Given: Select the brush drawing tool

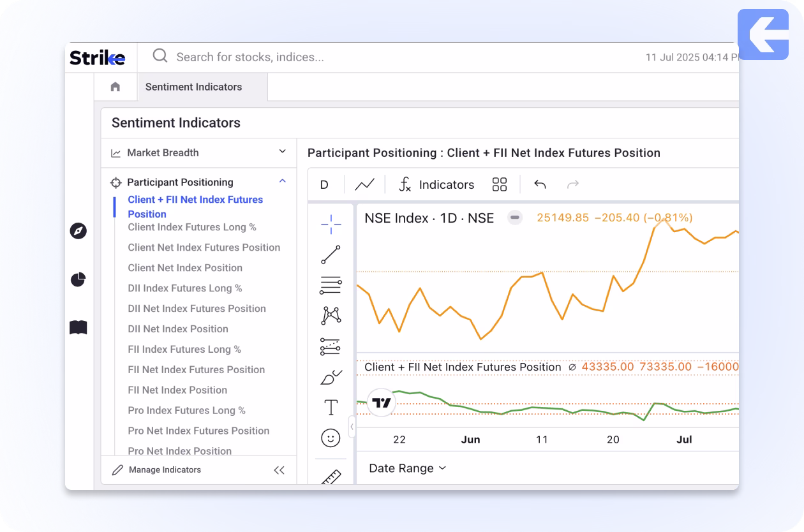Looking at the screenshot, I should point(331,377).
